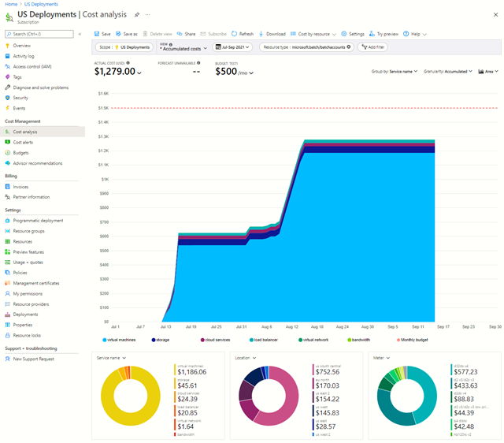Open Settings via the gear icon
504x443 pixels.
(x=344, y=34)
